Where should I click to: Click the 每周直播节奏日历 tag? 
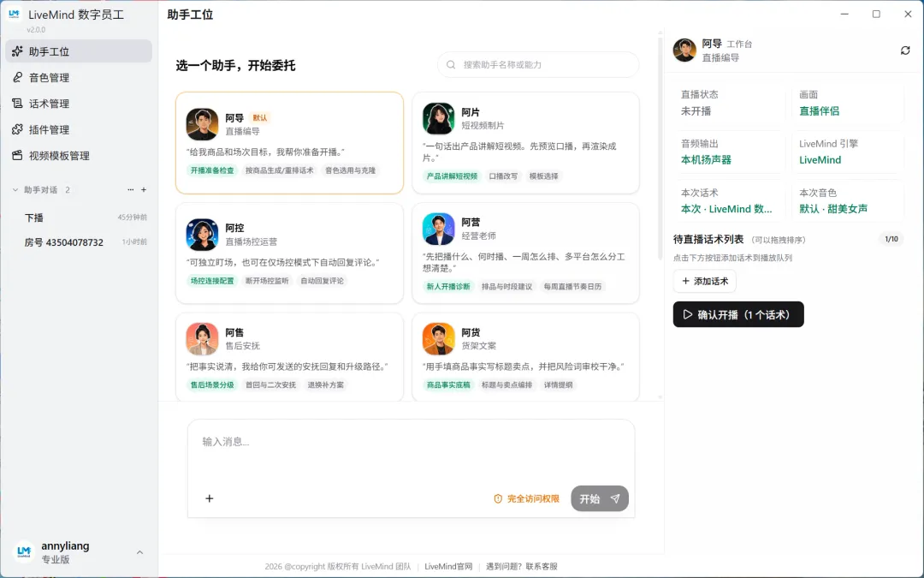[572, 286]
